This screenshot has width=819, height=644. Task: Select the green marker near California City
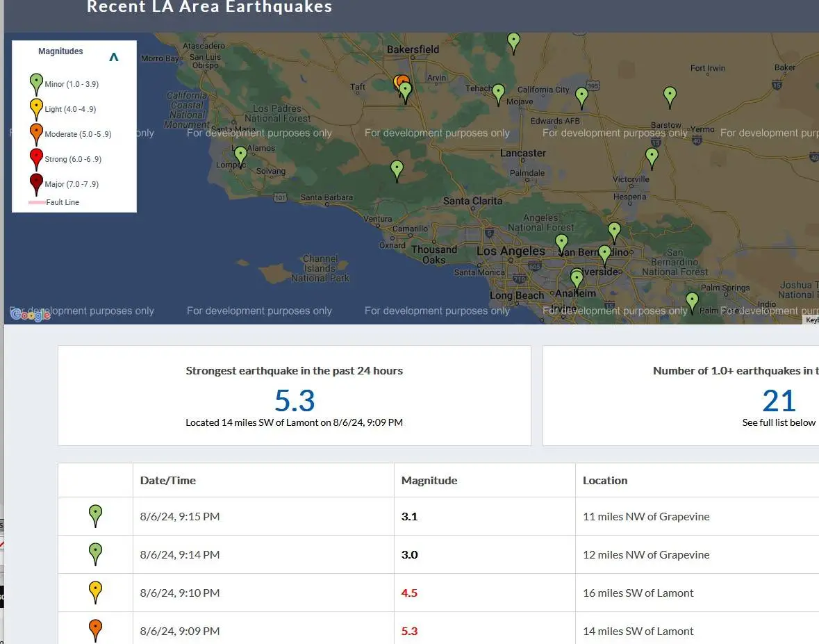click(581, 97)
